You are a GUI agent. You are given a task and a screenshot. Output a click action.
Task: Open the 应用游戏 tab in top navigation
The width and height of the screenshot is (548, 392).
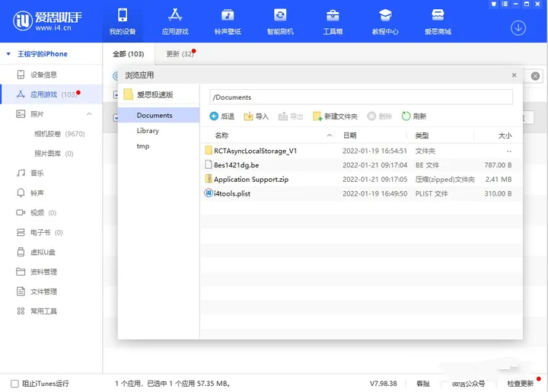(175, 21)
